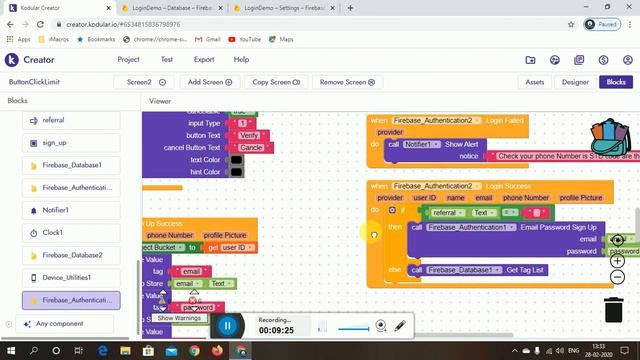Go back in browser
Screen dimensions: 640x360
tap(10, 24)
